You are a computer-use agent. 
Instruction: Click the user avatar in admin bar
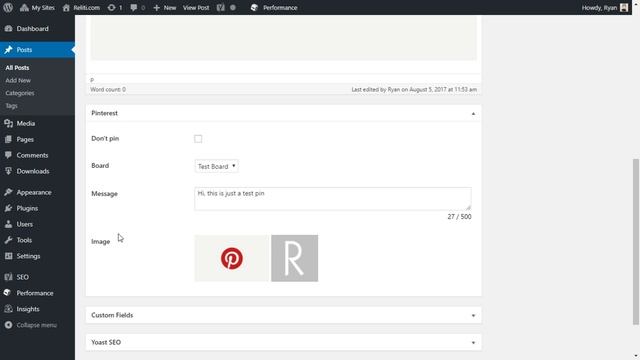click(x=624, y=7)
